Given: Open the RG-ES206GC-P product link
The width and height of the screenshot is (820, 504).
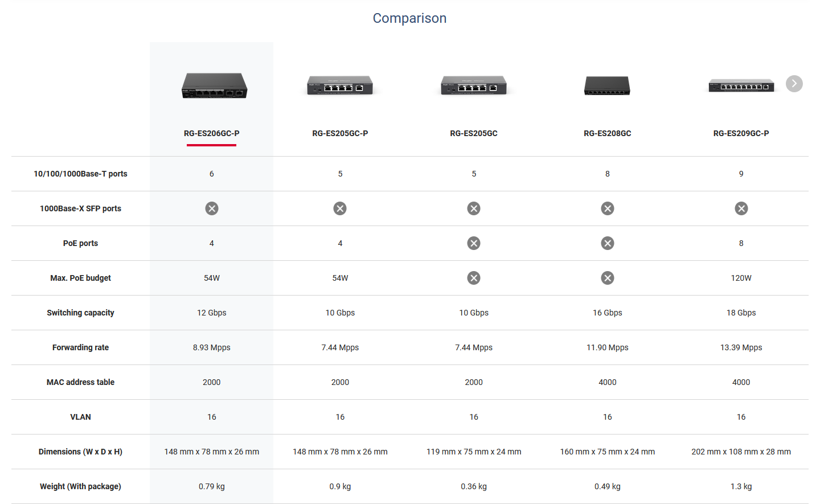Looking at the screenshot, I should (211, 133).
